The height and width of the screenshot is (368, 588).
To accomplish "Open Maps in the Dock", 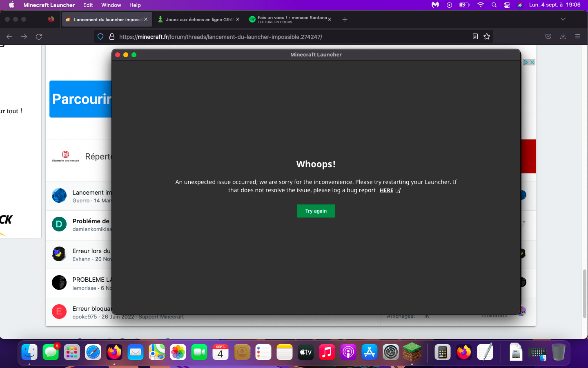I will point(157,352).
